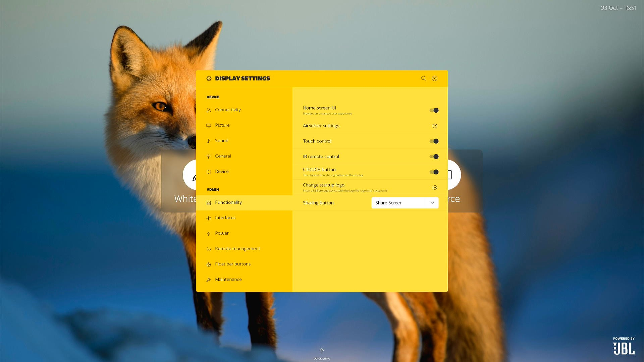The image size is (644, 362).
Task: Open AirServer settings via its arrow icon
Action: tap(435, 126)
